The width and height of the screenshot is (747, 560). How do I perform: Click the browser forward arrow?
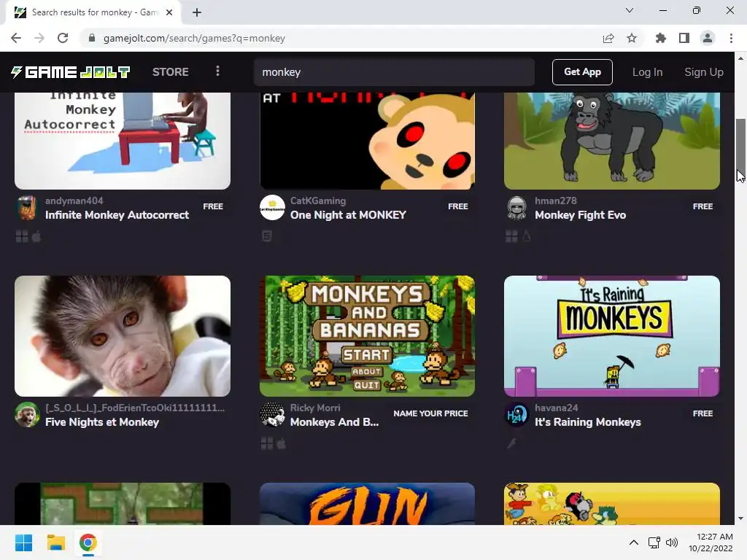[39, 38]
